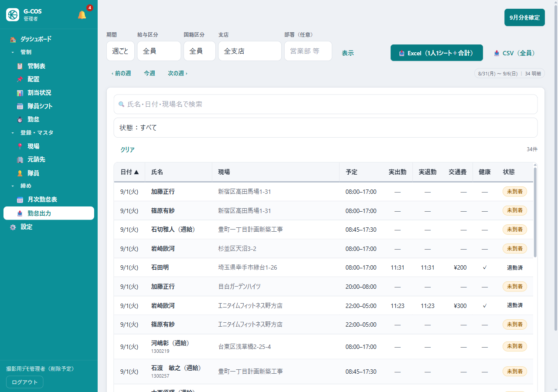The image size is (558, 392).
Task: Open the 状態:すべて status filter
Action: pos(326,128)
